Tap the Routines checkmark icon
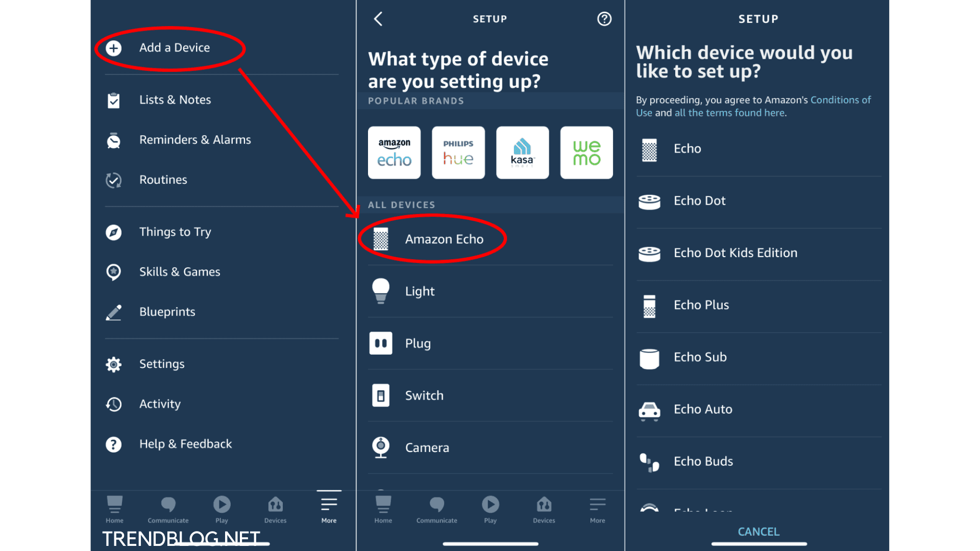This screenshot has height=551, width=980. [x=113, y=180]
